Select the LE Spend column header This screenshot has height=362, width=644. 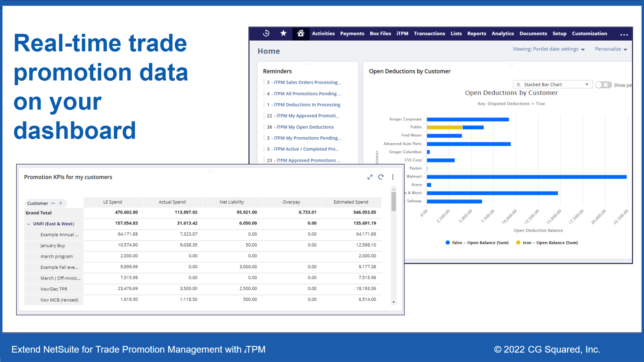(113, 202)
